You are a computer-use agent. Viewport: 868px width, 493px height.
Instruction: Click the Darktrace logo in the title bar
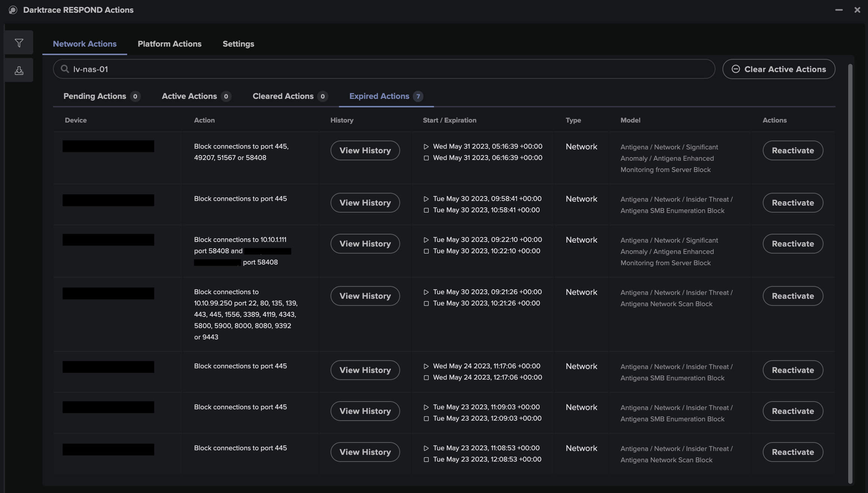tap(13, 10)
